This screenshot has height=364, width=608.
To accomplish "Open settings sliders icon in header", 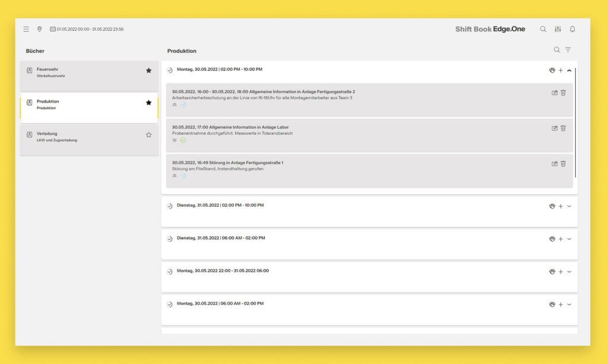I will click(558, 29).
